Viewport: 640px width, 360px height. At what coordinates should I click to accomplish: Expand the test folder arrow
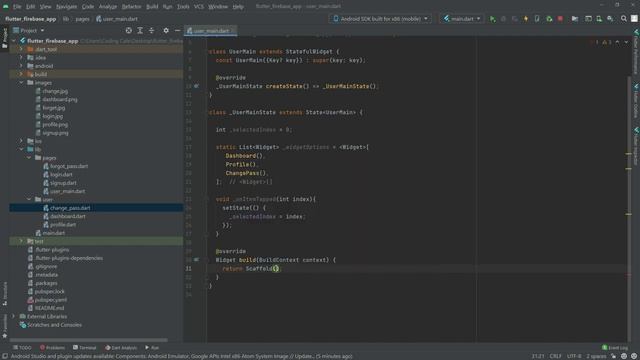pos(21,241)
